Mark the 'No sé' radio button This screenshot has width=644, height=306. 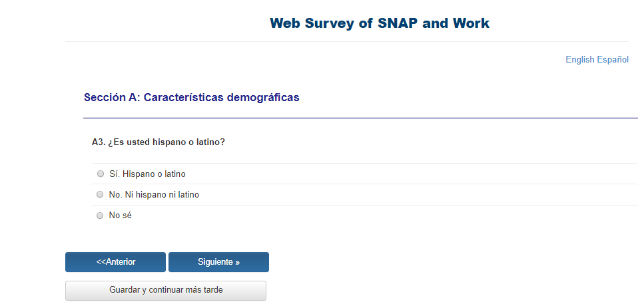tap(101, 216)
